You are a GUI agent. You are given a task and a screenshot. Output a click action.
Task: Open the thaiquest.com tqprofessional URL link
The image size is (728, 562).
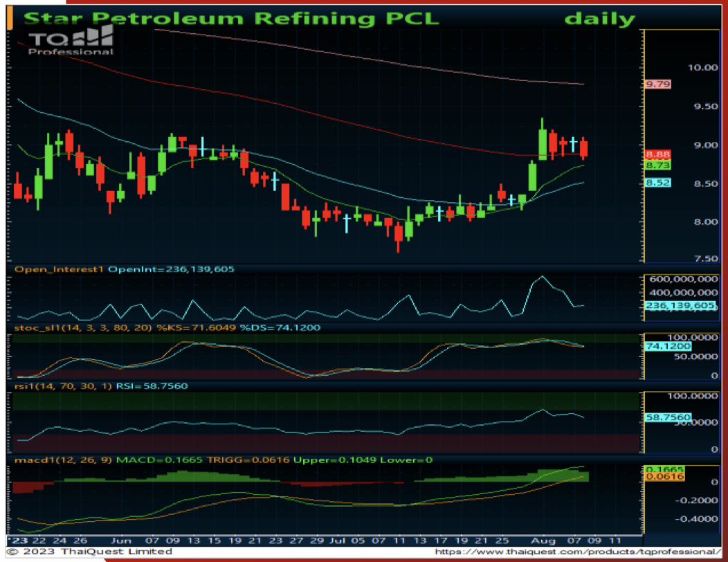pos(578,552)
